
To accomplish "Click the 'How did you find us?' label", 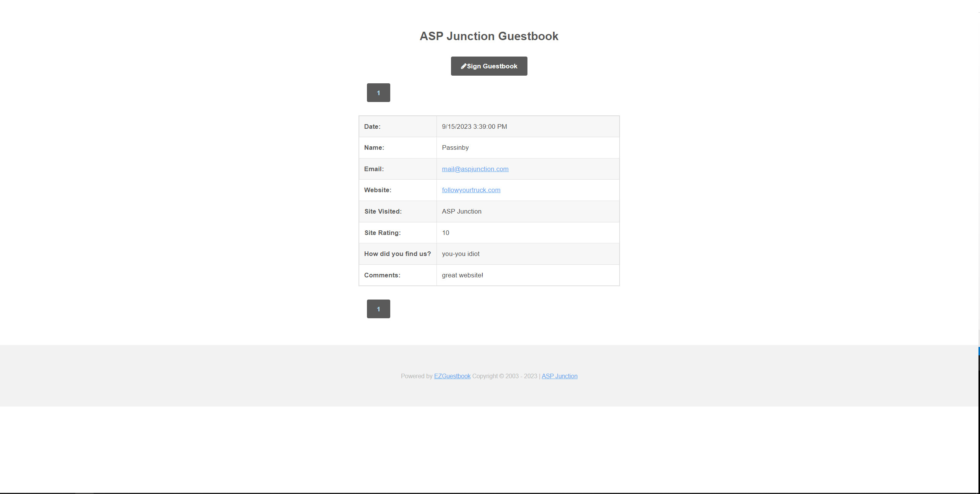I will coord(398,254).
